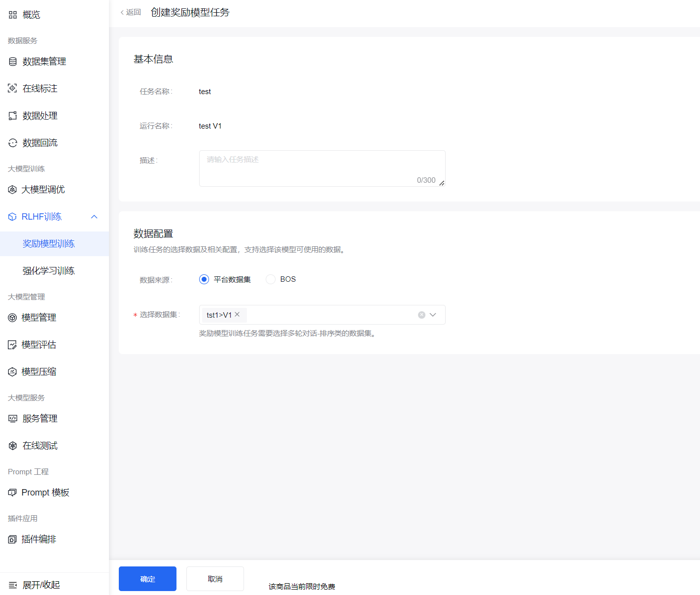Click the 描述 task description textarea
The width and height of the screenshot is (700, 595).
pos(322,168)
